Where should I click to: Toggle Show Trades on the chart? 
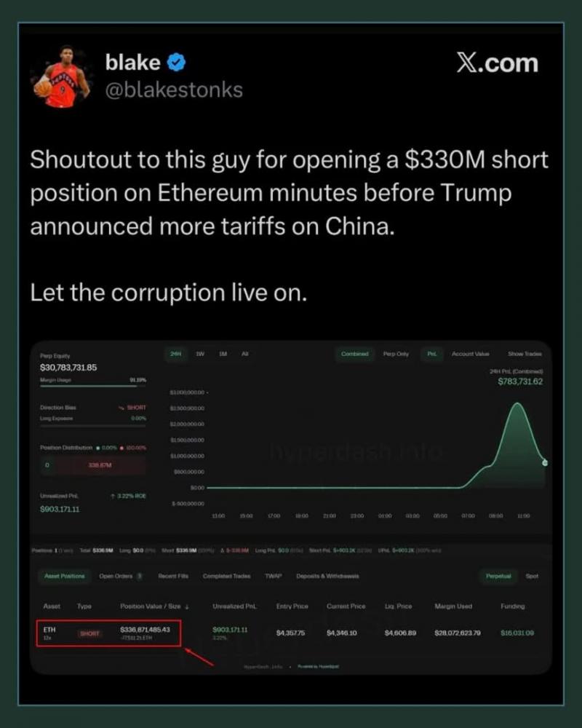pos(525,354)
